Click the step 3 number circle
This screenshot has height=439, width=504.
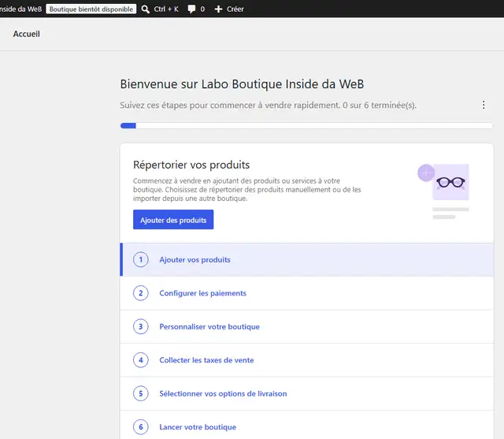[x=141, y=326]
